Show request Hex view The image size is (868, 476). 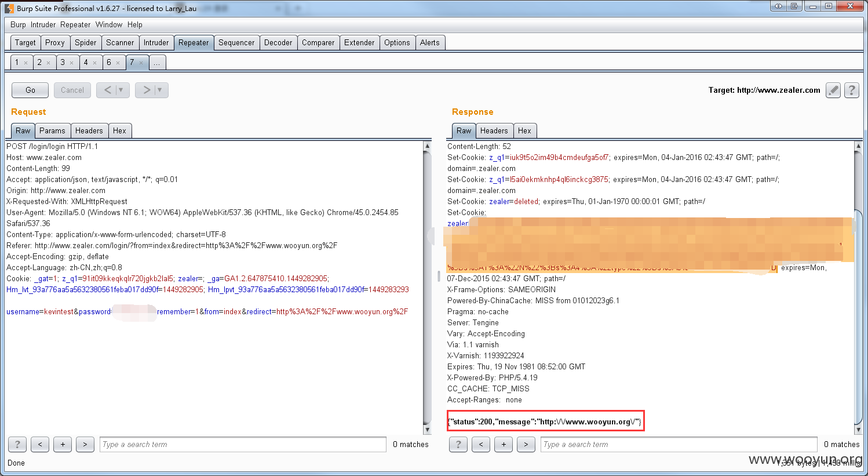(x=119, y=130)
